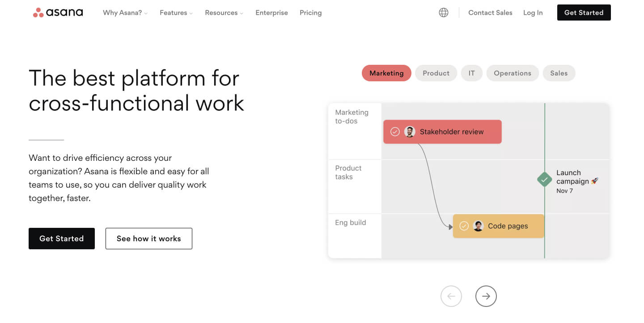Switch to the Product tab
Image resolution: width=644 pixels, height=323 pixels.
436,73
